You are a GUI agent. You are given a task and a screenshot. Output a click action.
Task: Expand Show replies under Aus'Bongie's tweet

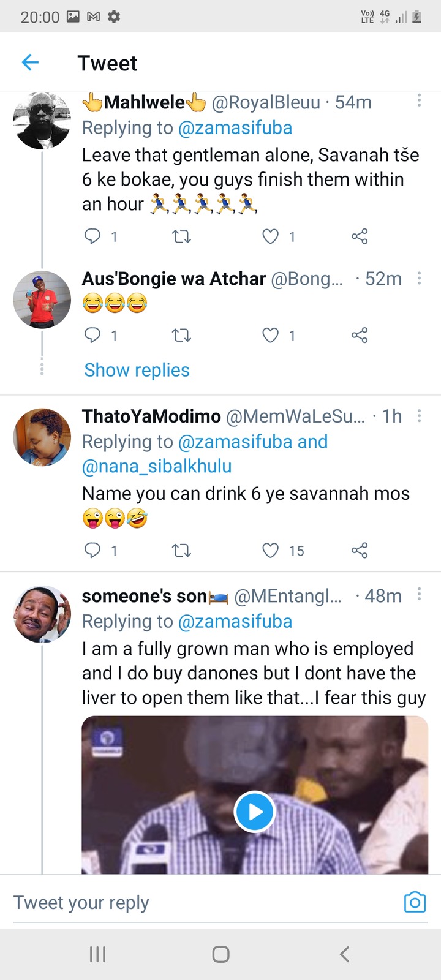[137, 370]
